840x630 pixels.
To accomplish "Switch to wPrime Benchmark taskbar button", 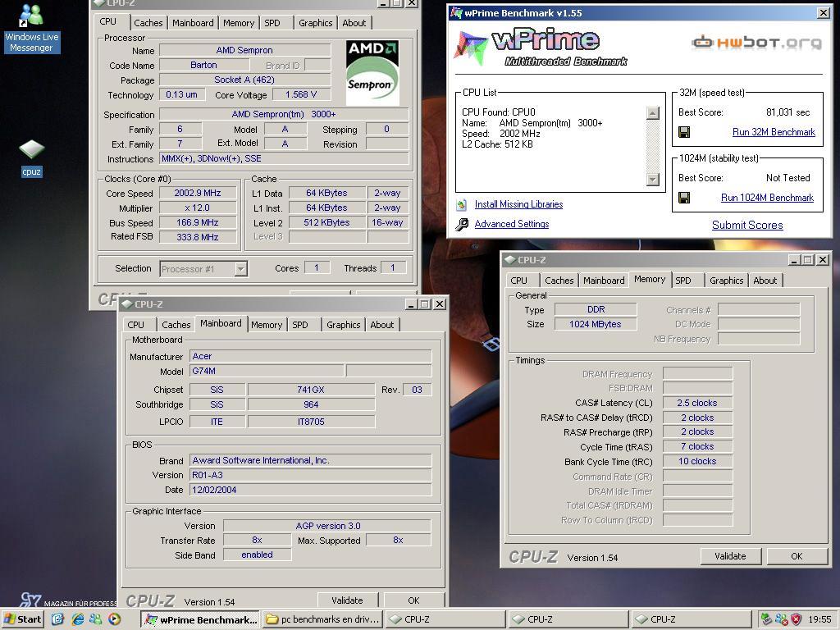I will (200, 619).
